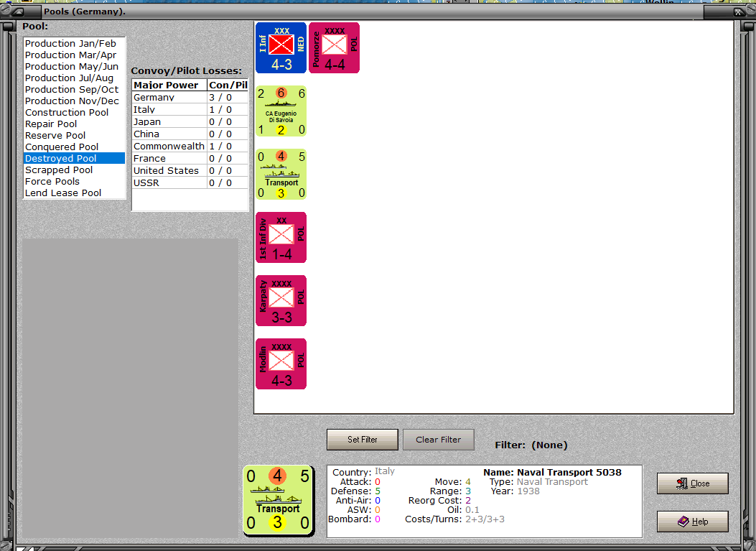
Task: Select the Commonwealth row in losses table
Action: point(190,147)
